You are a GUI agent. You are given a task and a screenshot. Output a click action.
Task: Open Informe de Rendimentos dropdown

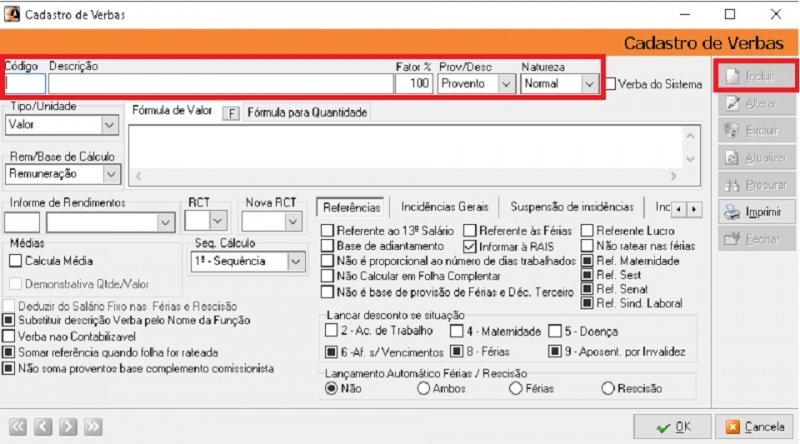tap(165, 223)
